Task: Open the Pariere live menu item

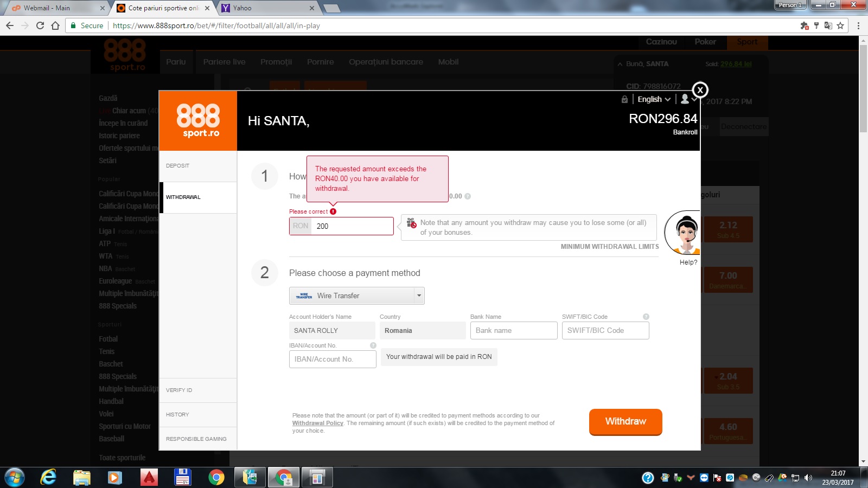Action: tap(224, 62)
